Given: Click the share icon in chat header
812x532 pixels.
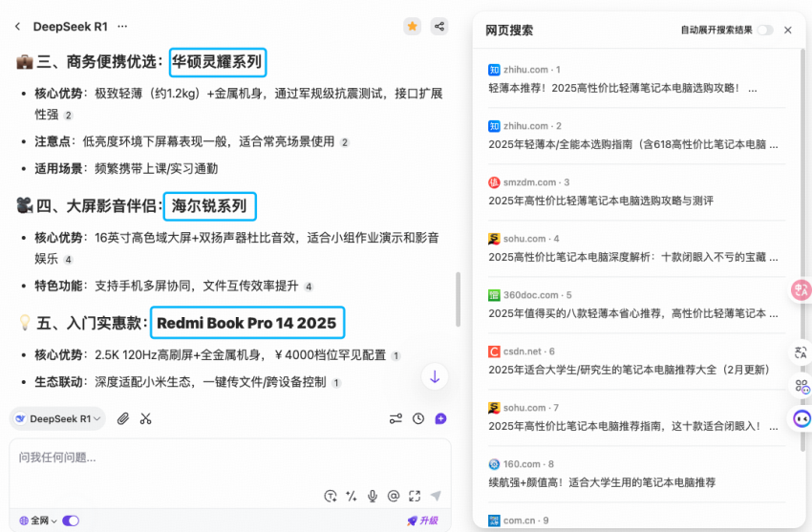Looking at the screenshot, I should point(438,27).
